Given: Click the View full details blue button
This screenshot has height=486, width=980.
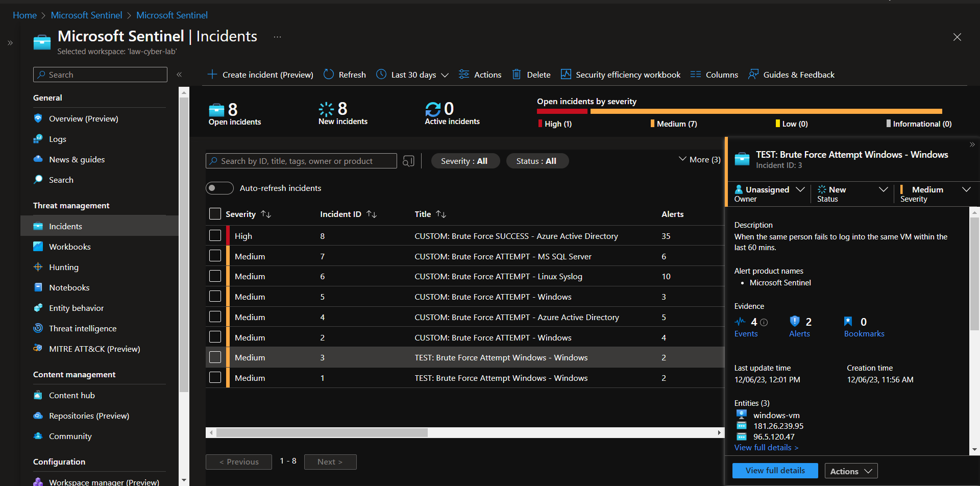Looking at the screenshot, I should pos(775,471).
